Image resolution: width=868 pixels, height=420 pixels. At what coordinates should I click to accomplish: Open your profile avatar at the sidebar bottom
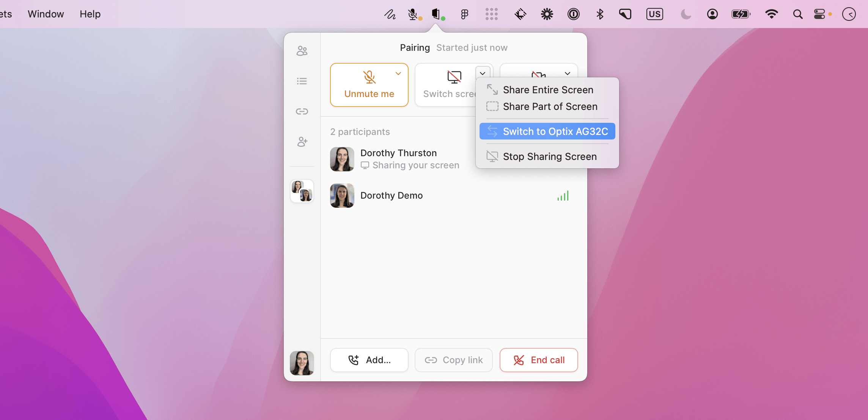[302, 363]
